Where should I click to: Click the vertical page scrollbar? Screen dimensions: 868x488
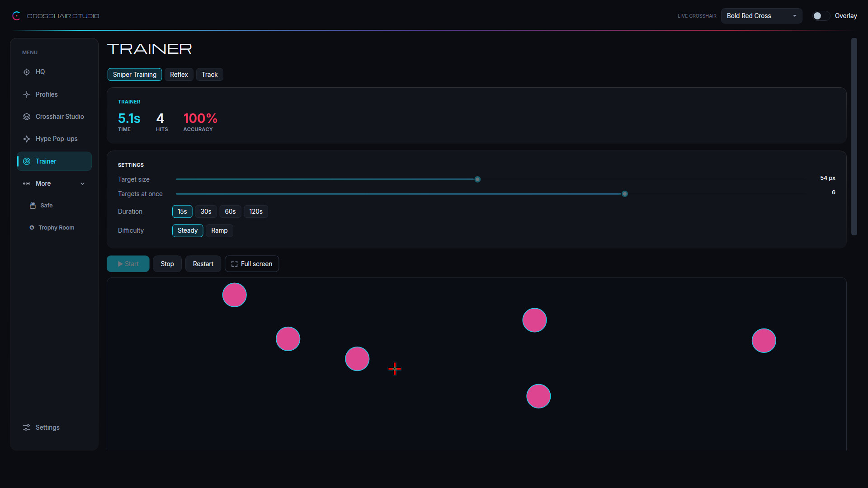[854, 136]
